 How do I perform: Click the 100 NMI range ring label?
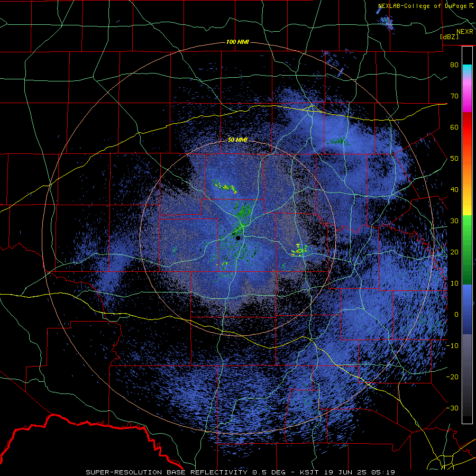237,42
